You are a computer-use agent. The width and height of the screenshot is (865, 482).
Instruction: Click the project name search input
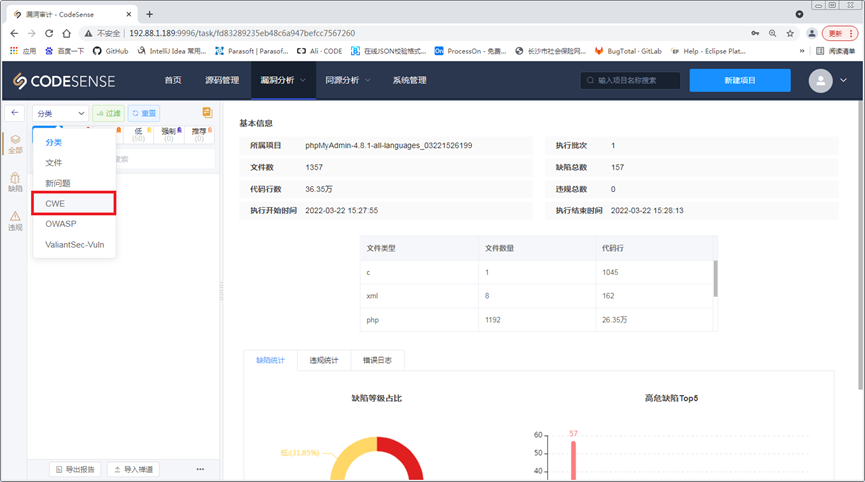coord(630,81)
